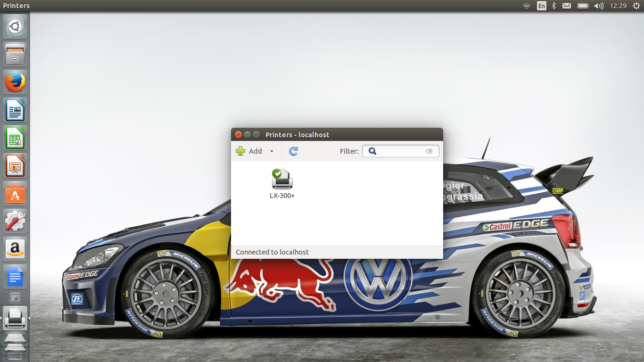Click the LX-300+ printer name text
This screenshot has width=644, height=362.
click(282, 196)
